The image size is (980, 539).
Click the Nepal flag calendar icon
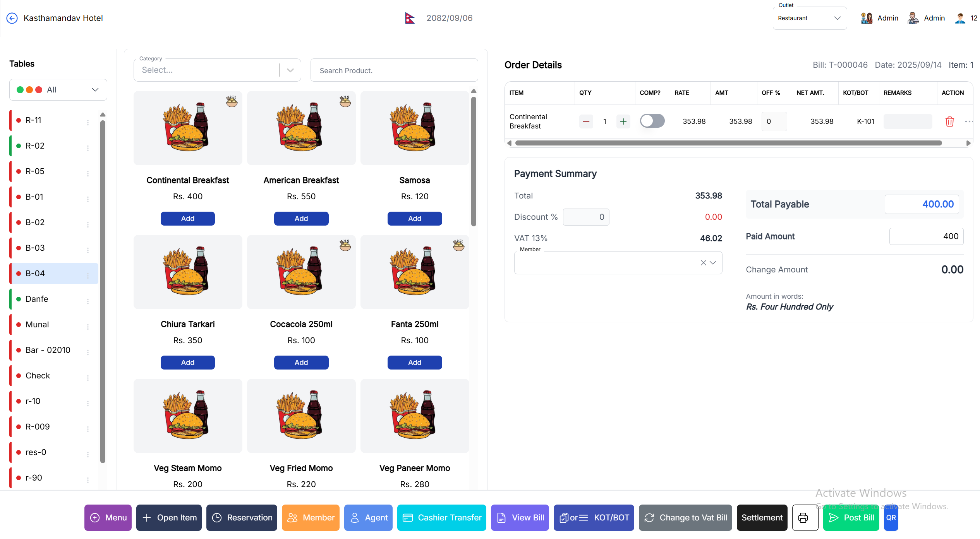pos(410,18)
